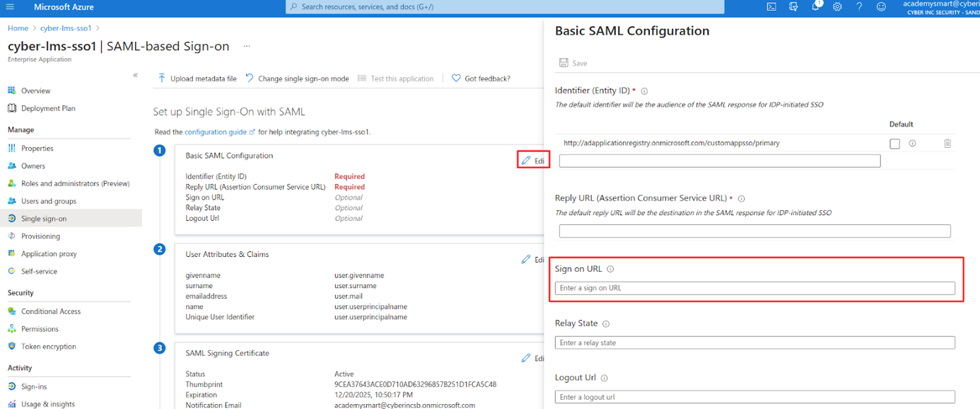Show notifications via the bell icon
This screenshot has width=980, height=409.
[815, 7]
